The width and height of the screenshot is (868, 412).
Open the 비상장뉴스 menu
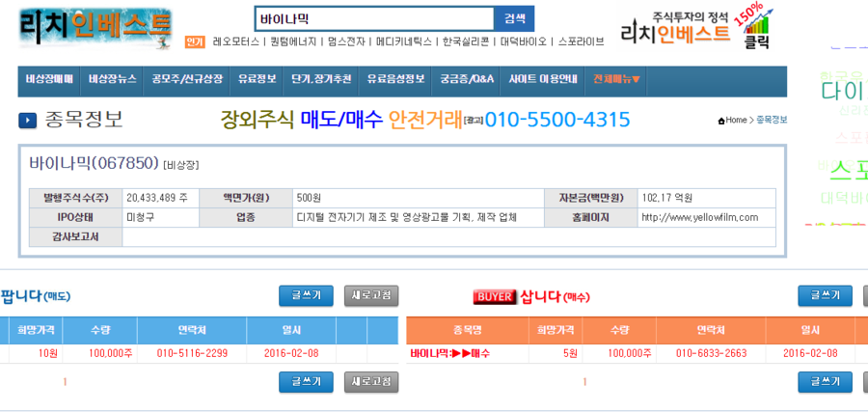point(113,78)
